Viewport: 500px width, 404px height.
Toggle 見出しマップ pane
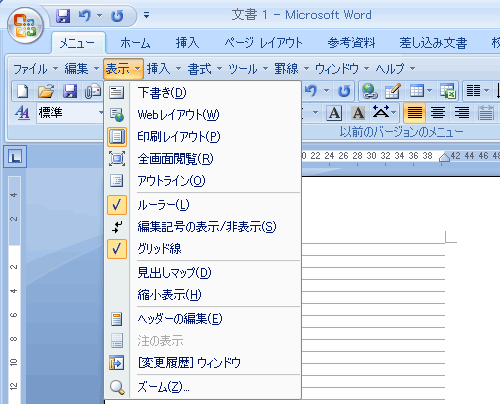coord(203,273)
